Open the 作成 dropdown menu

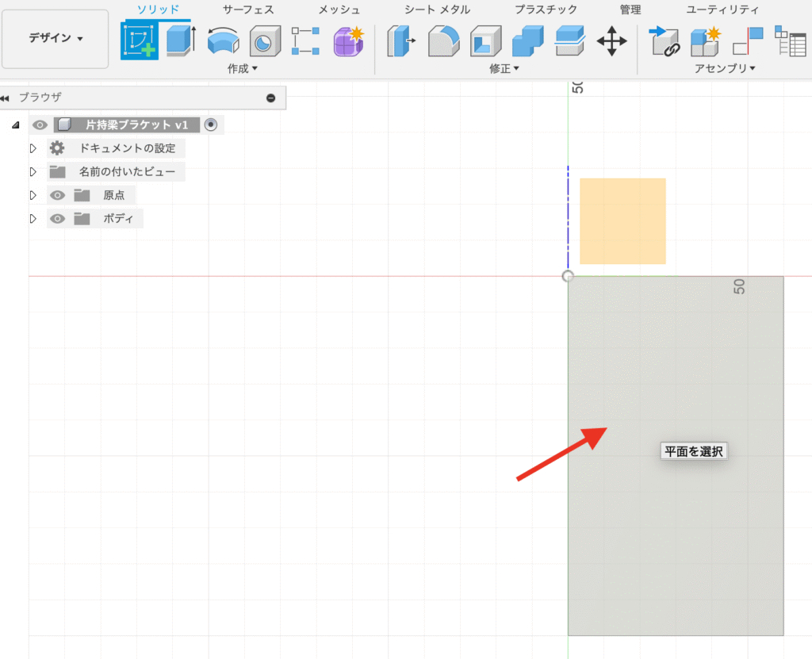(243, 69)
